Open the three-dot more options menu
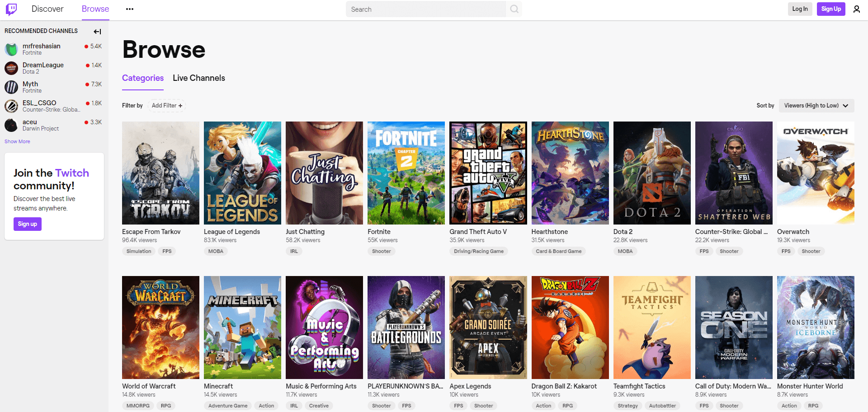The height and width of the screenshot is (412, 868). tap(130, 9)
